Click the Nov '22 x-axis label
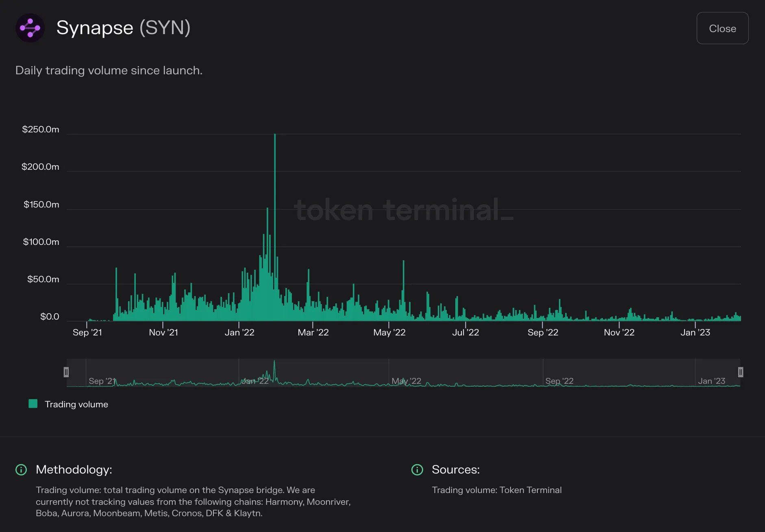765x532 pixels. click(x=619, y=332)
